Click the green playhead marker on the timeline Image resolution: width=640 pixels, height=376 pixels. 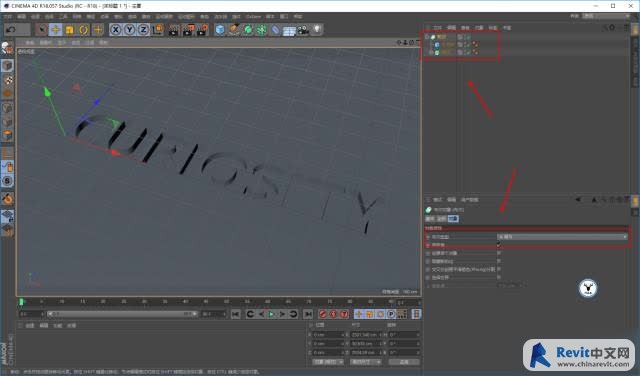point(21,302)
